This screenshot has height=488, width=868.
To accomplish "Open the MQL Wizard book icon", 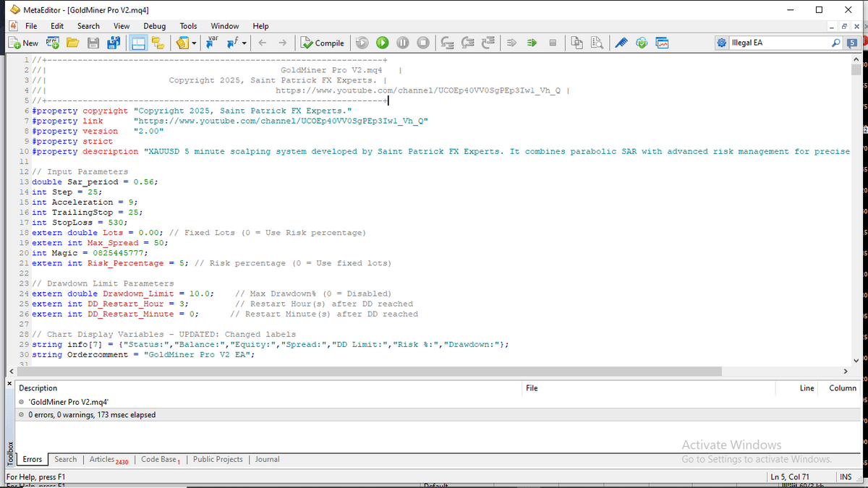I will (x=182, y=43).
